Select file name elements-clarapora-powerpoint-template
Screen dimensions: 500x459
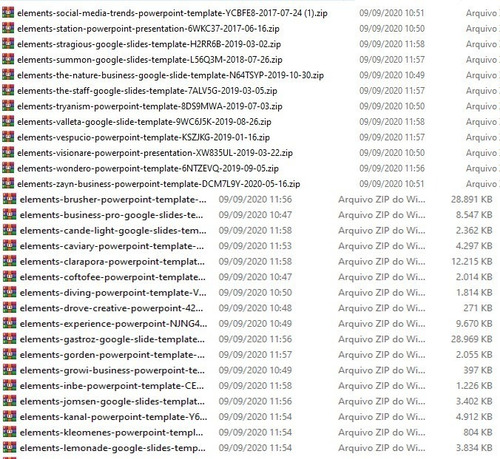click(x=112, y=261)
